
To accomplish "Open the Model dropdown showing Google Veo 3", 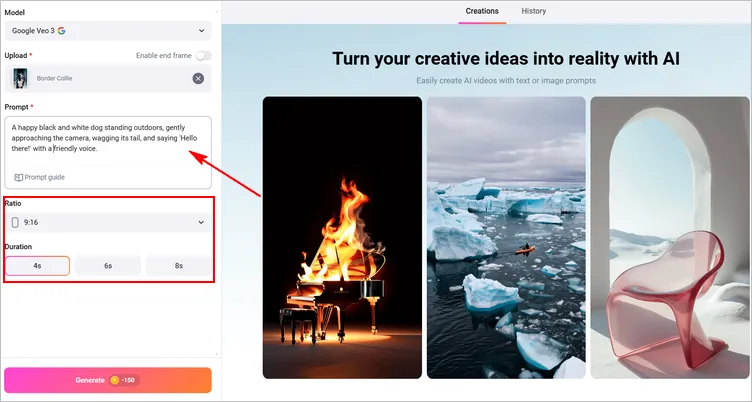I will (108, 31).
